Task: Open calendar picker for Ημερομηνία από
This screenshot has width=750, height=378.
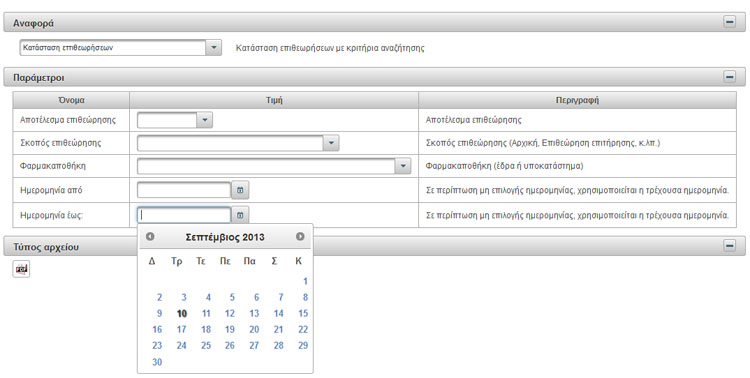Action: click(x=240, y=190)
